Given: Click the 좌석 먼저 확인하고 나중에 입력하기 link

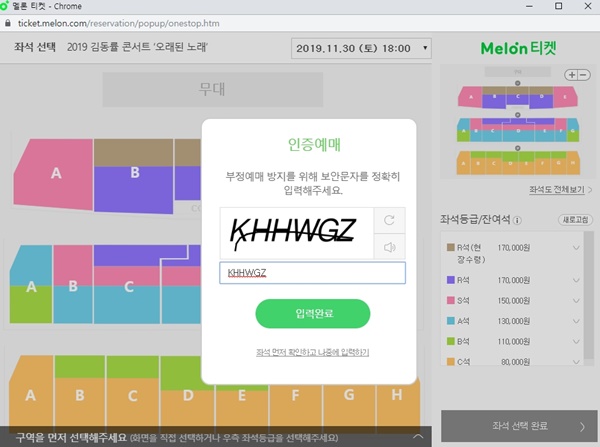Looking at the screenshot, I should coord(312,352).
